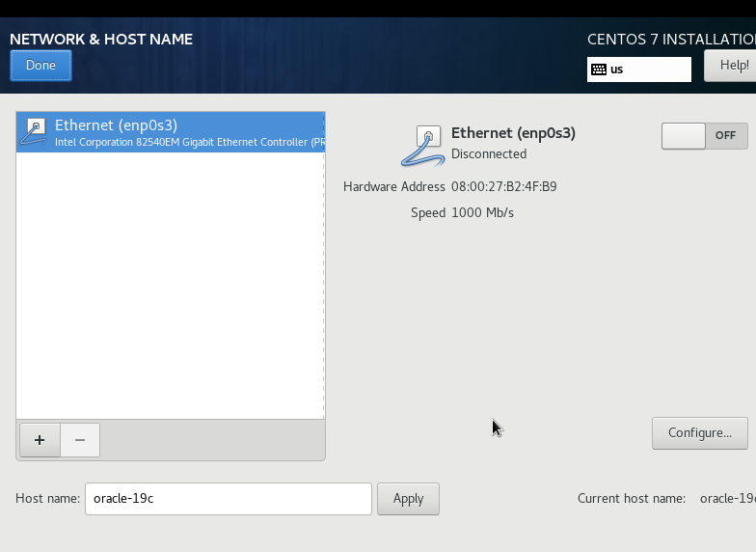756x552 pixels.
Task: Click the large Ethernet icon in details pane
Action: tap(422, 147)
